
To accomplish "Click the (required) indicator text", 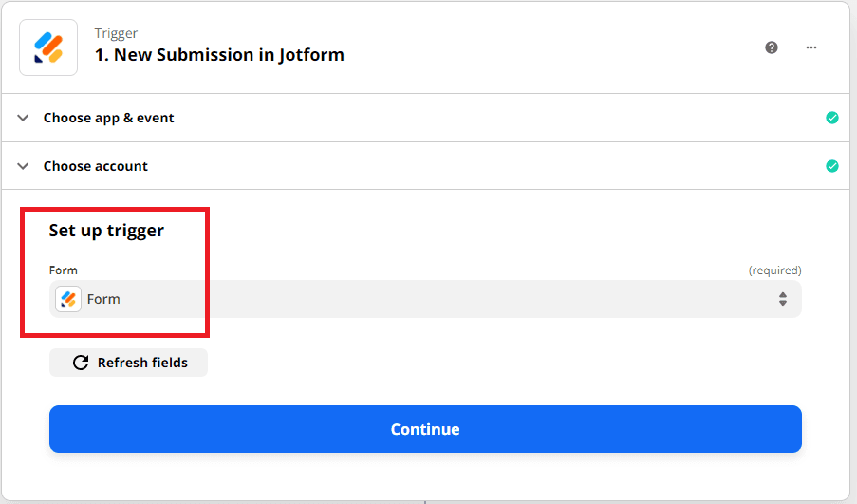I will tap(774, 271).
